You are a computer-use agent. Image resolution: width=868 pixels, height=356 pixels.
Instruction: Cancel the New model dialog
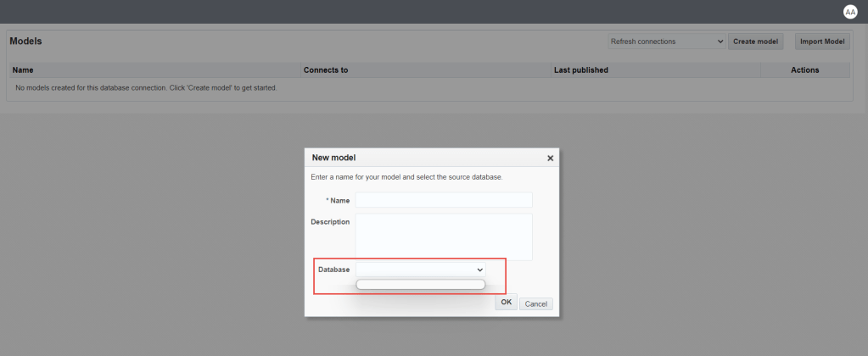click(535, 303)
